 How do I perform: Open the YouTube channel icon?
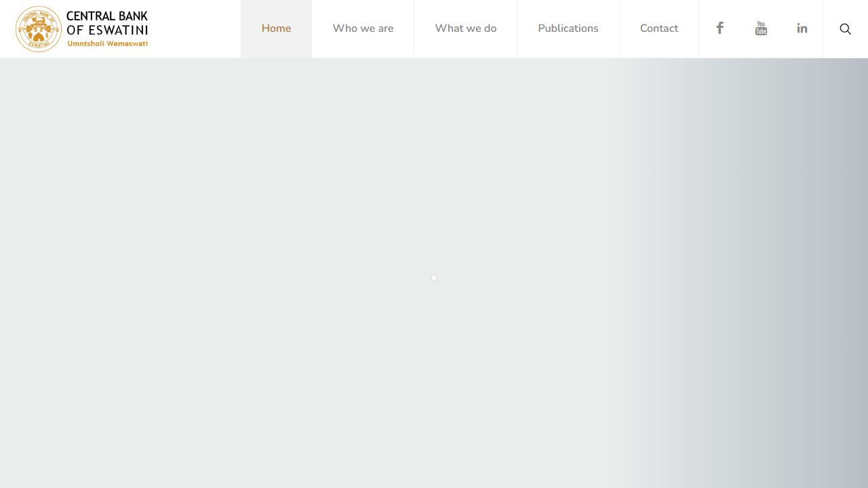(761, 28)
